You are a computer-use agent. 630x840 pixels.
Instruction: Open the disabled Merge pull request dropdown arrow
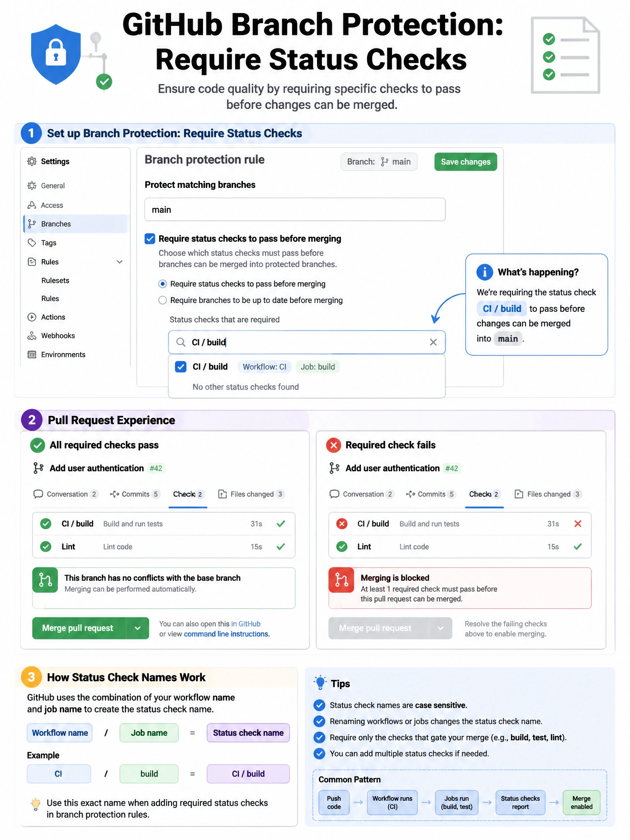pos(441,628)
